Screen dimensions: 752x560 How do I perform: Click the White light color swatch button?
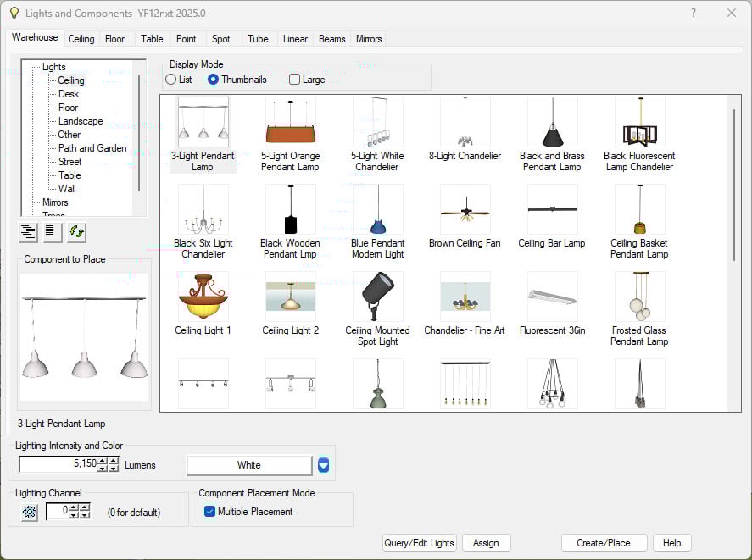(x=249, y=465)
